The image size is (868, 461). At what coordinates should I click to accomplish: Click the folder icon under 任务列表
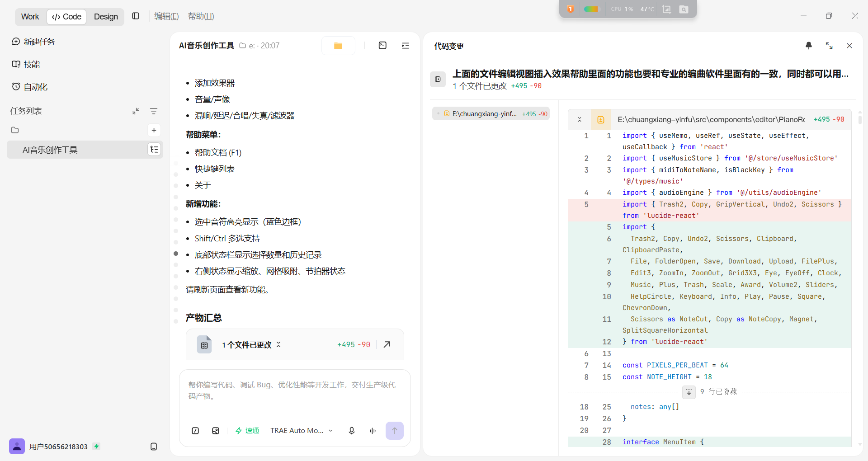coord(15,130)
